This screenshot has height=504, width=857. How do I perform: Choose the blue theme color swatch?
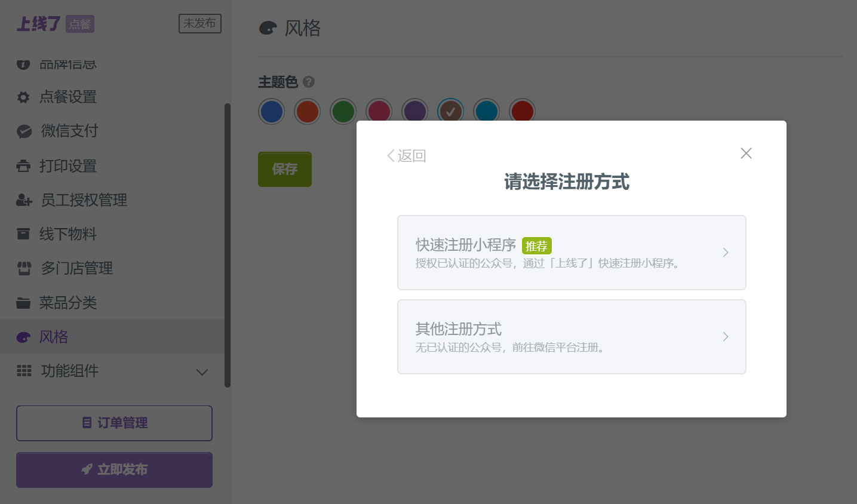(272, 112)
